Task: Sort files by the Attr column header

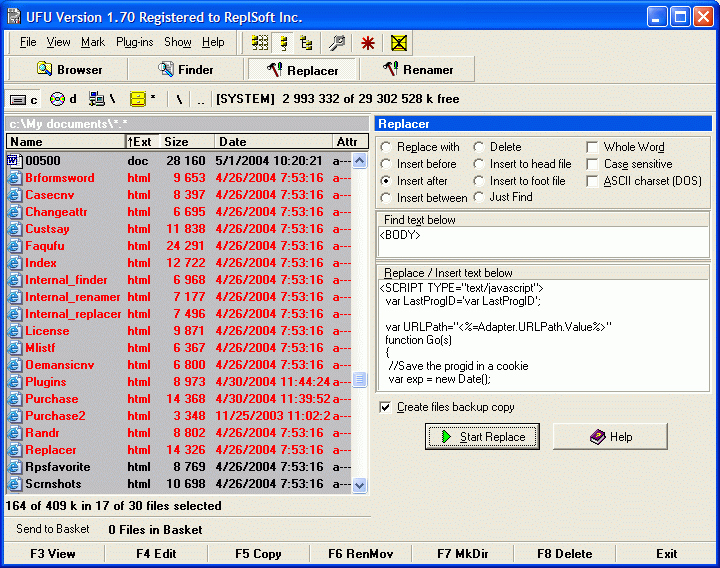Action: pyautogui.click(x=349, y=141)
